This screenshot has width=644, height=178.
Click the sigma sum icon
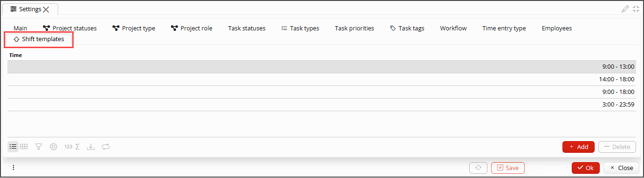click(78, 147)
